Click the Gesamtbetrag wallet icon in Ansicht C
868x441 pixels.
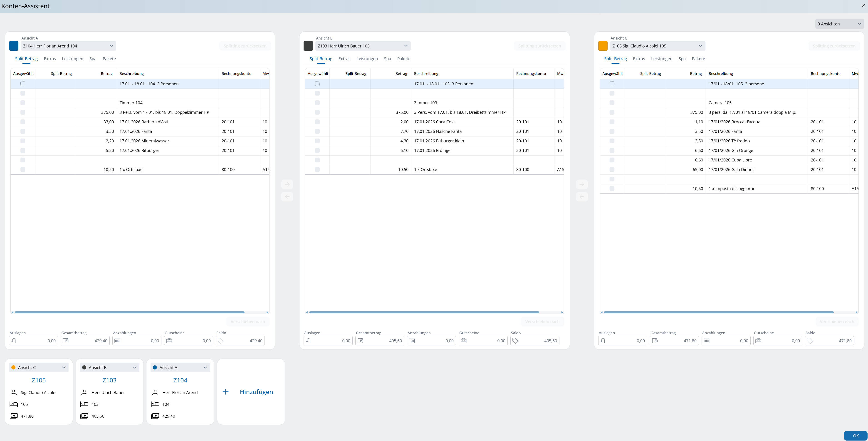click(x=655, y=341)
